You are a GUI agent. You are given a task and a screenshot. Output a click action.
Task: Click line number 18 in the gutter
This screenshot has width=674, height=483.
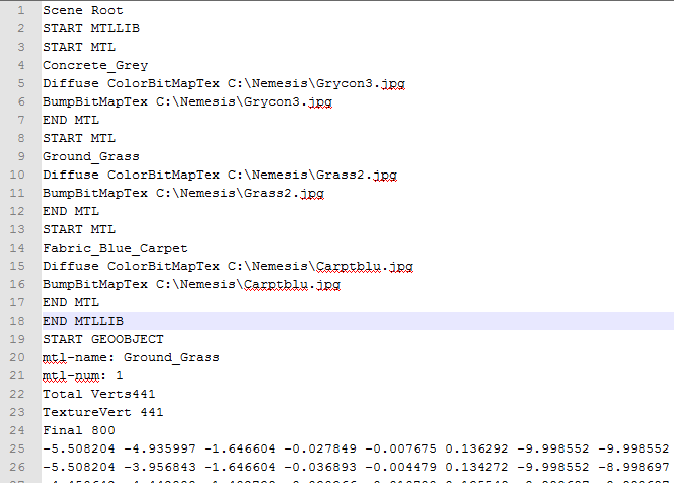coord(19,321)
